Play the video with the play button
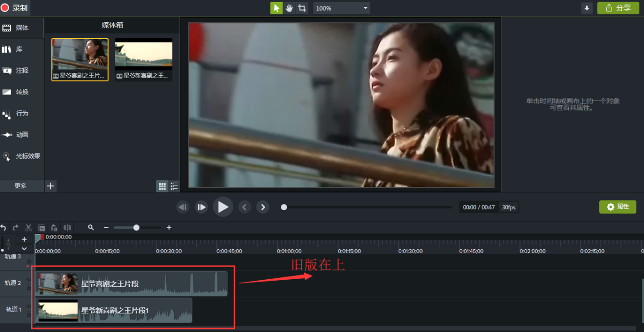 223,207
